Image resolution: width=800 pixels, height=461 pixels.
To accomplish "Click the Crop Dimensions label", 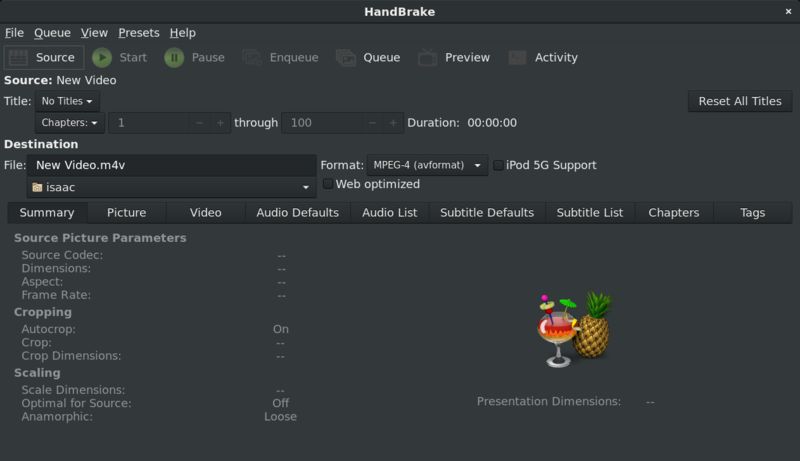I will pyautogui.click(x=71, y=356).
